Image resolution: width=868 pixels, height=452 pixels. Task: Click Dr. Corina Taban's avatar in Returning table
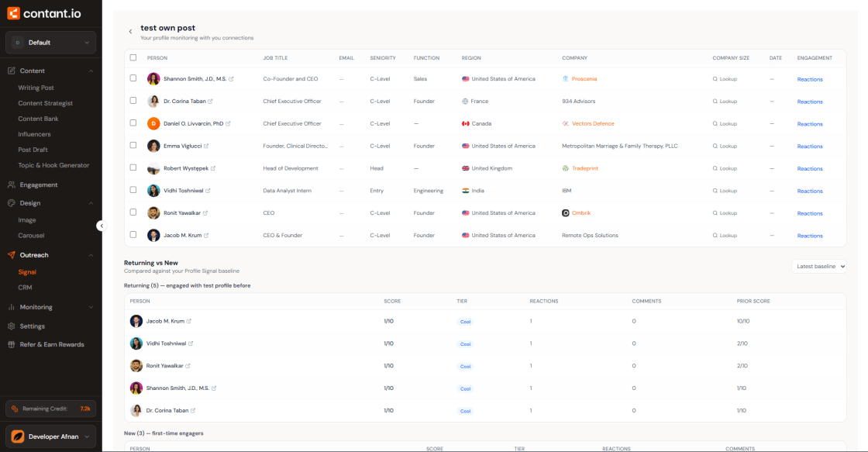pyautogui.click(x=136, y=410)
